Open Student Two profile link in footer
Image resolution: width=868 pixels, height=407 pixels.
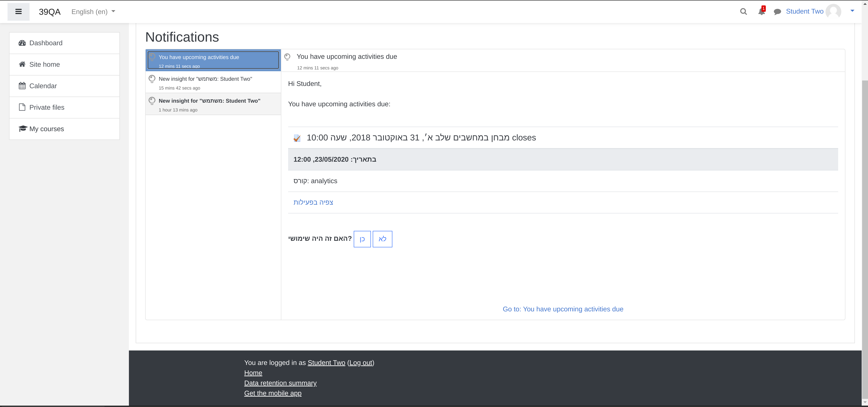pos(327,363)
